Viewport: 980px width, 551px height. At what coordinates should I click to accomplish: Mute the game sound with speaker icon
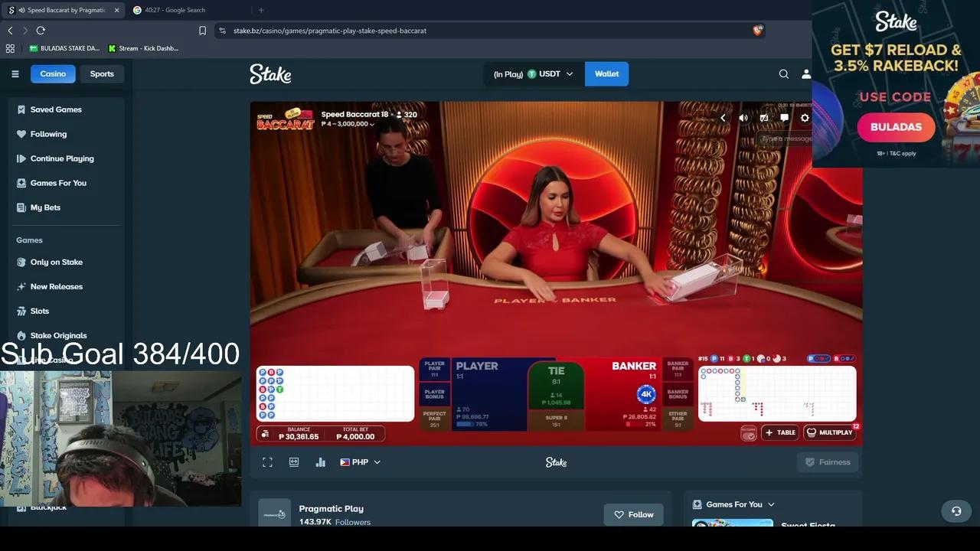(743, 118)
